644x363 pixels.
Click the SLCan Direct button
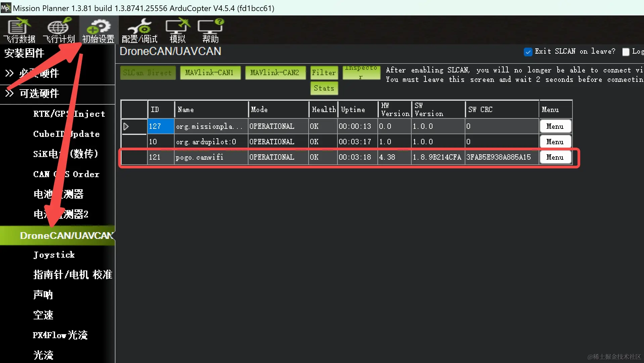pyautogui.click(x=148, y=72)
